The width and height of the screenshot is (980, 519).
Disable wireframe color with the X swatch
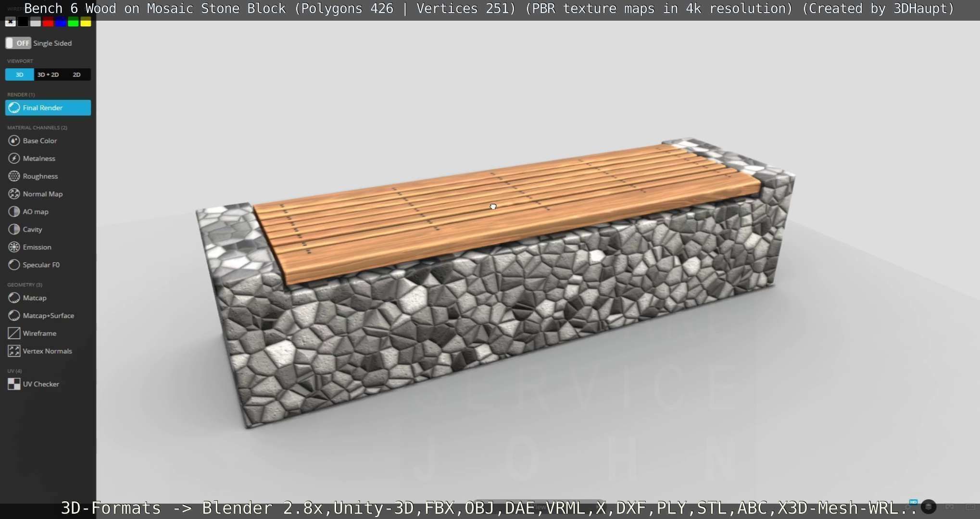click(x=10, y=22)
